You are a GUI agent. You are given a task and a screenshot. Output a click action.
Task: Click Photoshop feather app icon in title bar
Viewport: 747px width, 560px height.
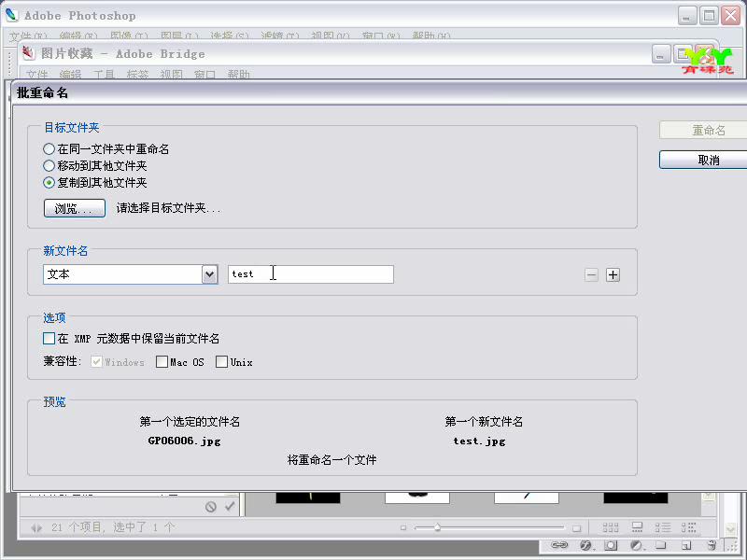coord(12,15)
